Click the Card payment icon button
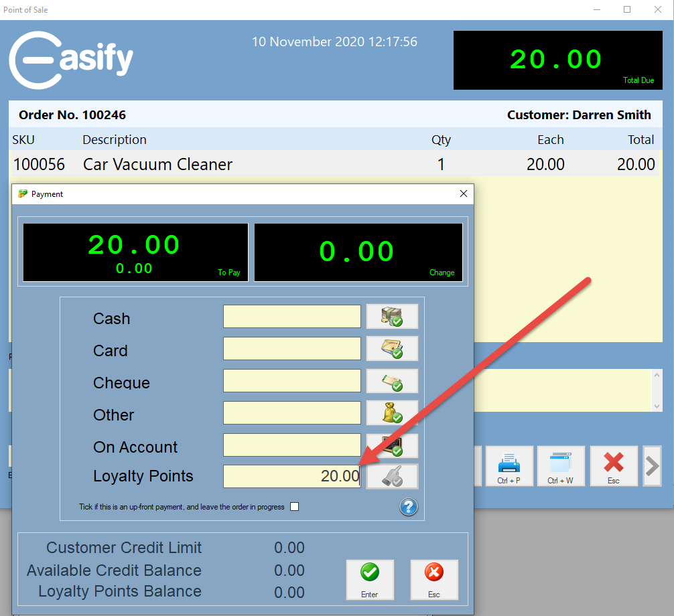674x616 pixels. [x=392, y=349]
